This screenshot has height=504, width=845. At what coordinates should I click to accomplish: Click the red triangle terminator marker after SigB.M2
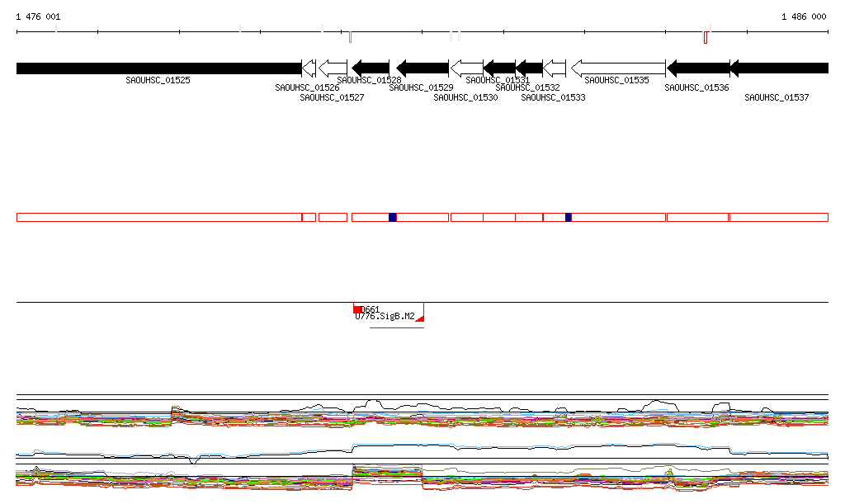(x=421, y=318)
